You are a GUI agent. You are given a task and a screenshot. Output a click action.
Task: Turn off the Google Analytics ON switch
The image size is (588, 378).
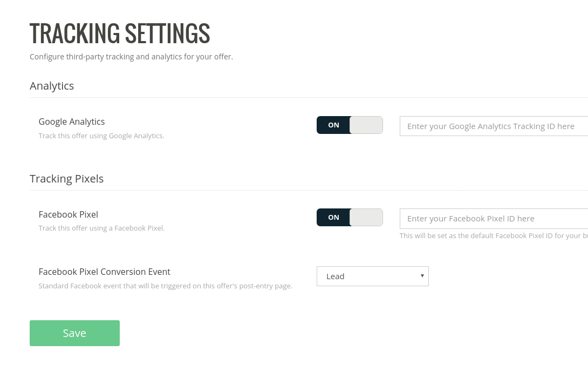[350, 125]
